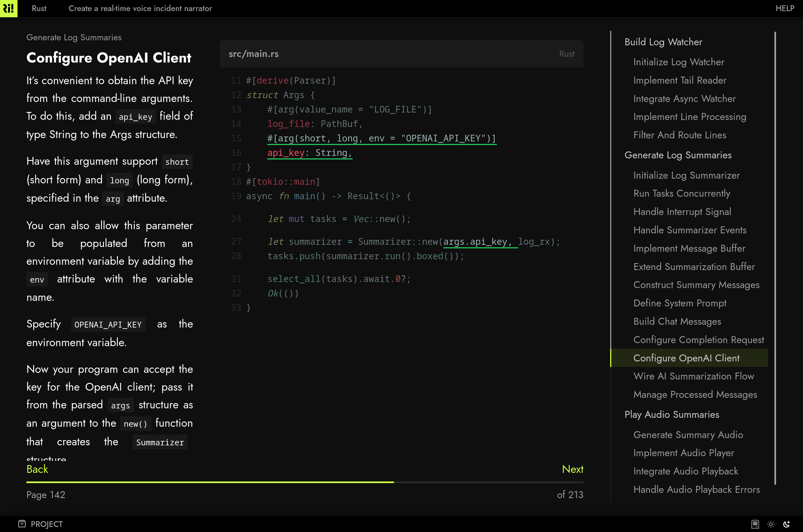Click the page progress bar at bottom
This screenshot has width=803, height=532.
305,481
